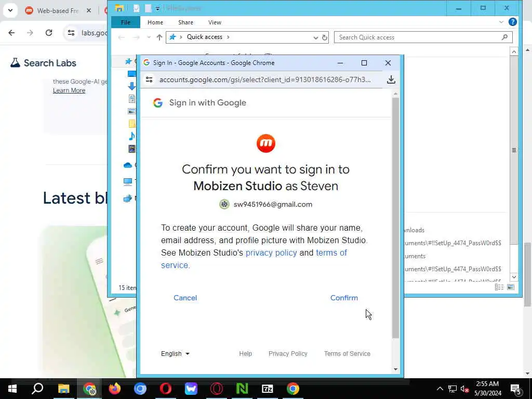This screenshot has width=532, height=399.
Task: Switch to the View ribbon tab in File Explorer
Action: coord(215,22)
